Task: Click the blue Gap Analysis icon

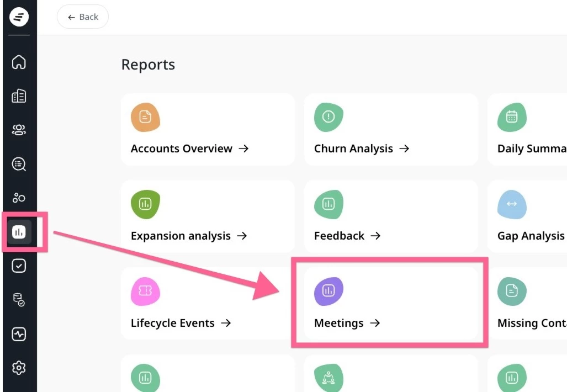Action: click(512, 204)
